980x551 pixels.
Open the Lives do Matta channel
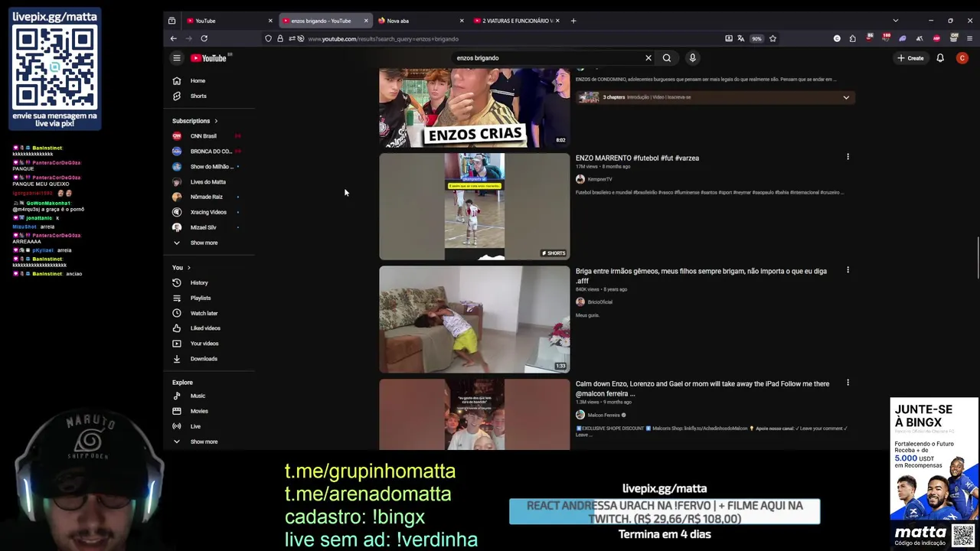pos(208,182)
